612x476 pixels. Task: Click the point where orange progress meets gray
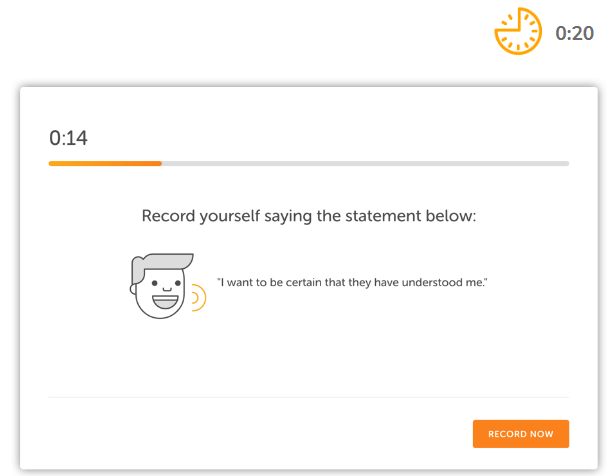coord(162,163)
